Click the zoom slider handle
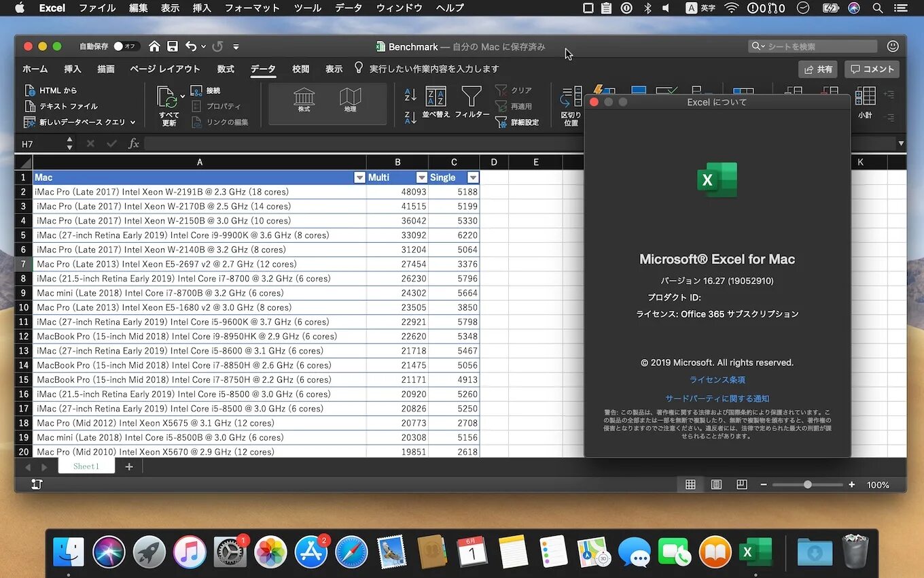Image resolution: width=924 pixels, height=578 pixels. pos(808,485)
